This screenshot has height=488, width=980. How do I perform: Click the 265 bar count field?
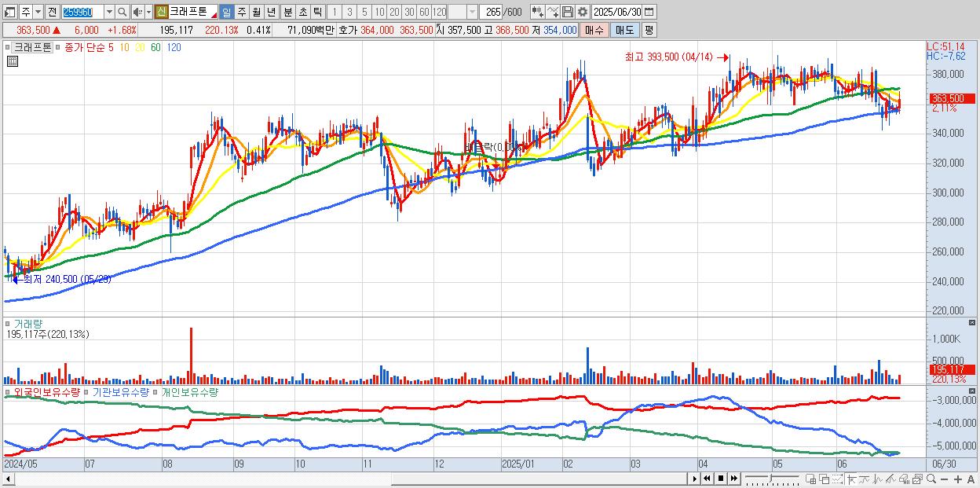coord(491,12)
